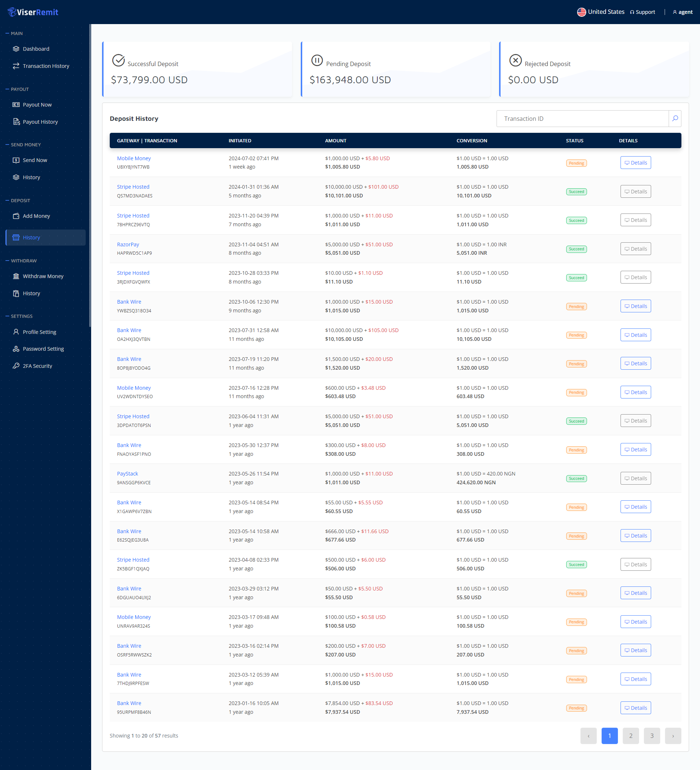Open Transaction History in sidebar
This screenshot has height=770, width=700.
point(46,66)
